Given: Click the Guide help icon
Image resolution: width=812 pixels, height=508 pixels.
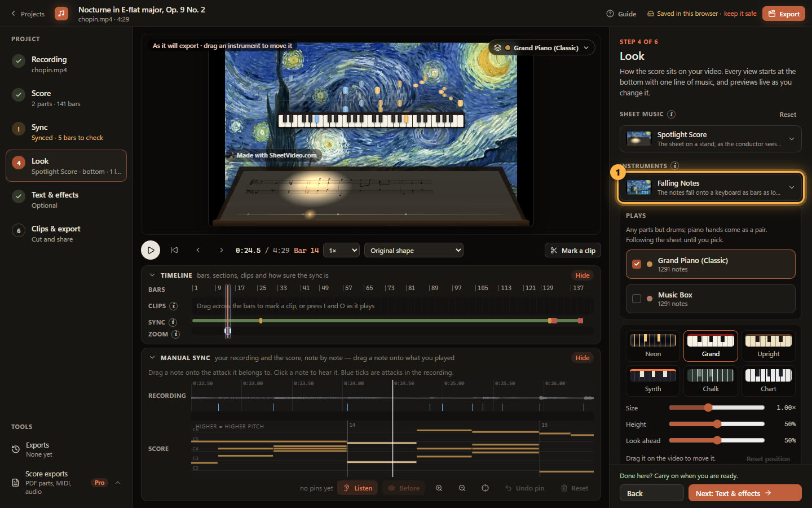Looking at the screenshot, I should coord(610,14).
